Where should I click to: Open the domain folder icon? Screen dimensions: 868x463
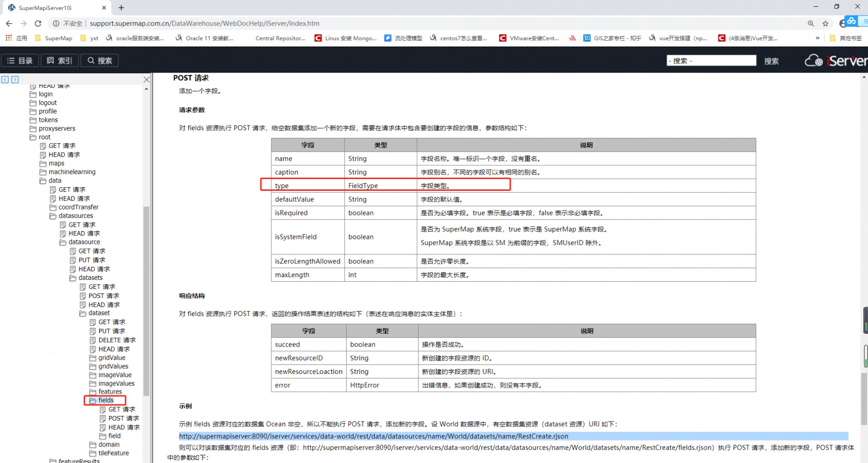(93, 445)
